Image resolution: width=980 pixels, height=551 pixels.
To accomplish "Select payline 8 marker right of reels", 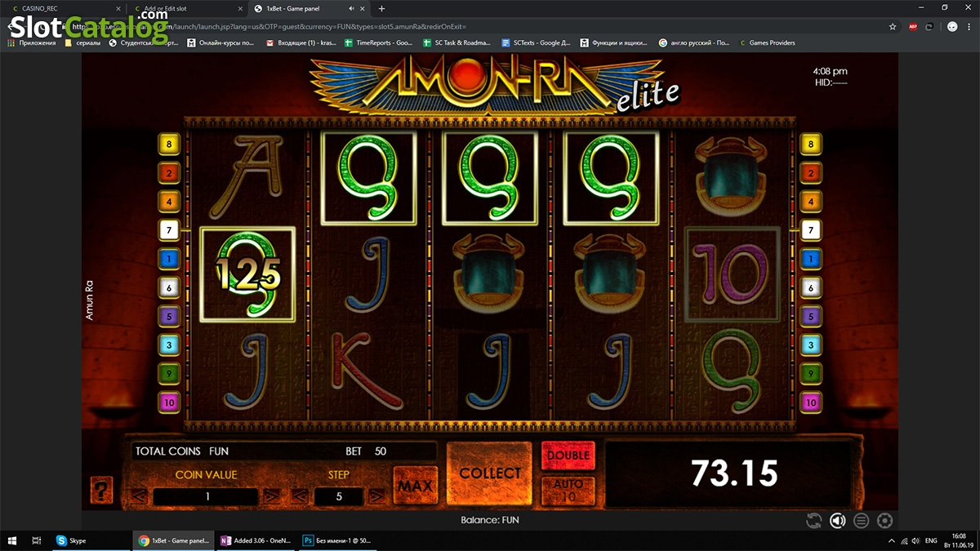I will 811,145.
